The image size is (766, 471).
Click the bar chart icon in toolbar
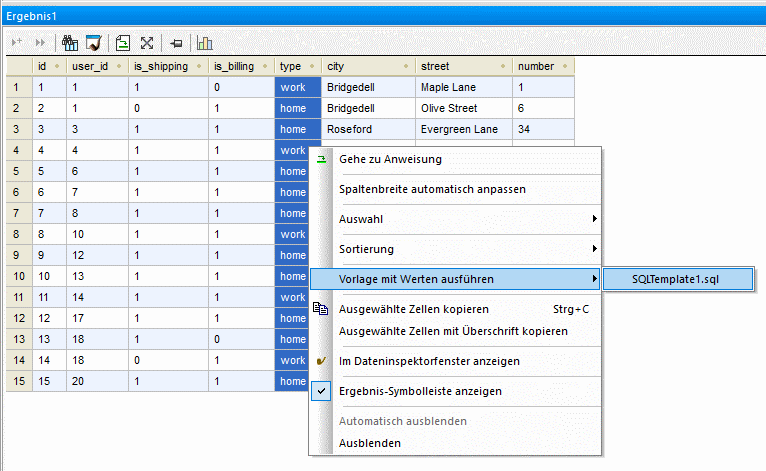(x=205, y=43)
